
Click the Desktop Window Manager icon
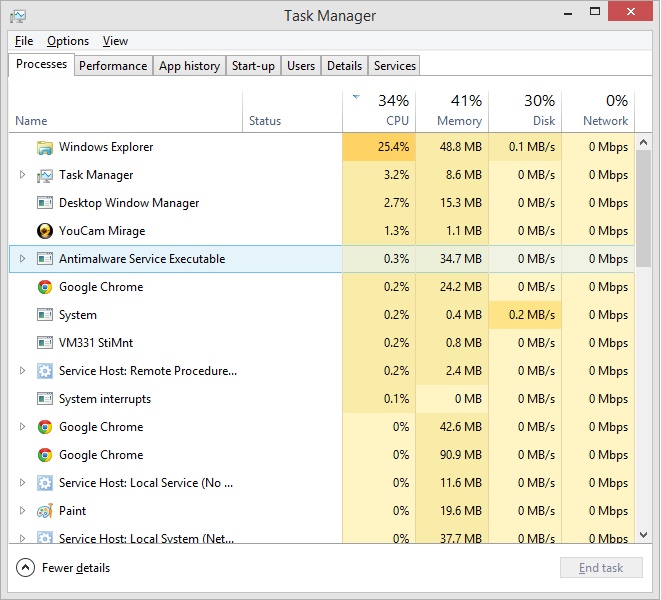[45, 203]
